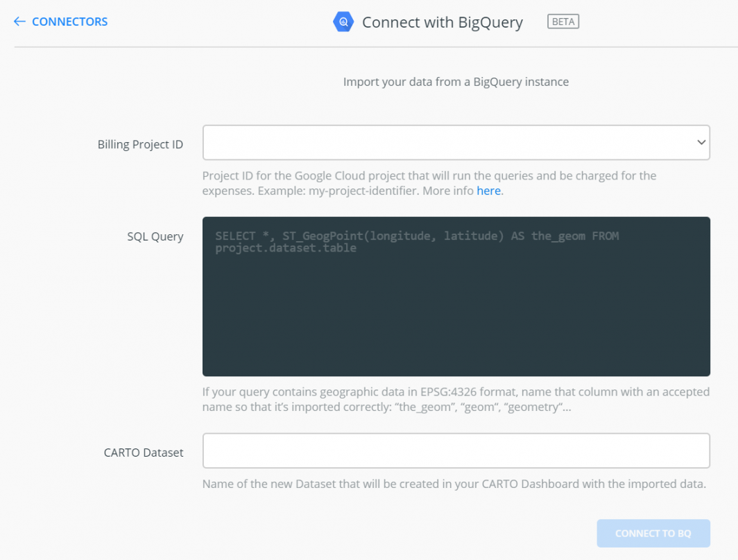The image size is (738, 560).
Task: Click the Billing Project ID selection box
Action: (x=456, y=142)
